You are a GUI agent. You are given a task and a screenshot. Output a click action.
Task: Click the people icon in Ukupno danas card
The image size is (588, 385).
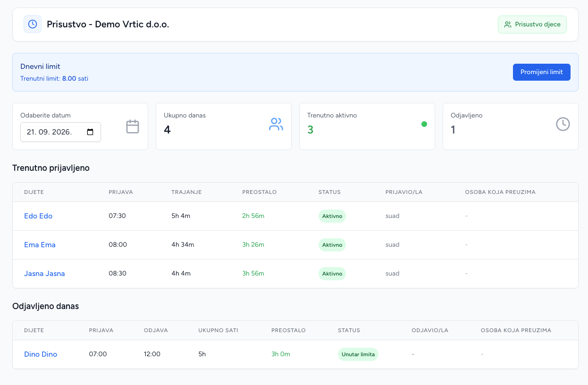(276, 124)
